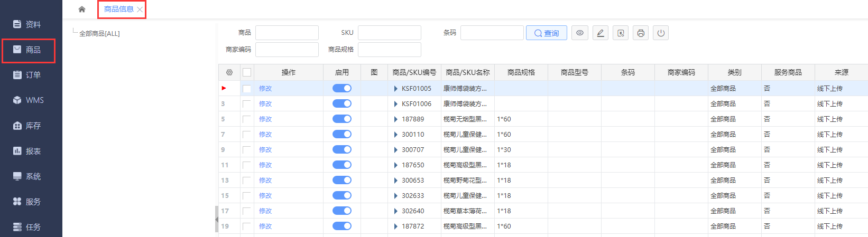
Task: Switch to the 商品信息 tab
Action: [x=118, y=9]
